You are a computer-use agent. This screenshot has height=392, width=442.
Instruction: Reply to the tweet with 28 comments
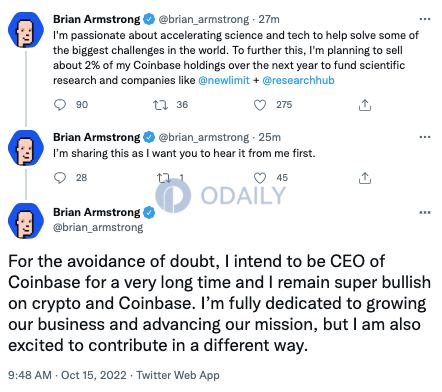click(x=60, y=178)
